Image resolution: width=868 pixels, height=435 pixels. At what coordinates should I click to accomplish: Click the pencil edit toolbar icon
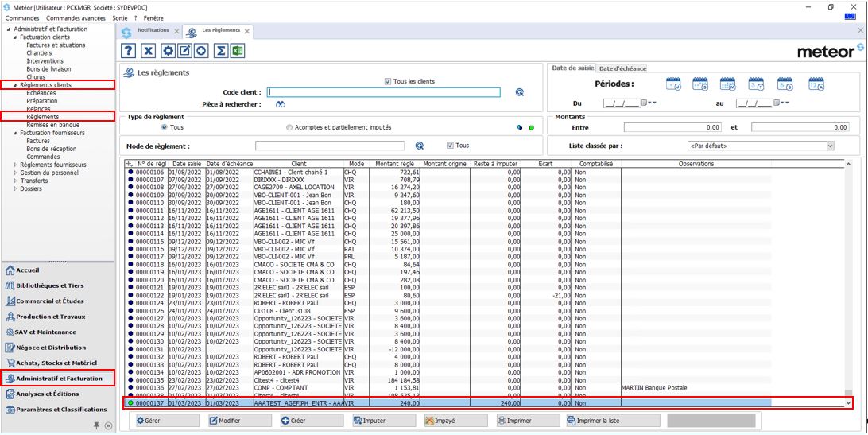(x=185, y=51)
